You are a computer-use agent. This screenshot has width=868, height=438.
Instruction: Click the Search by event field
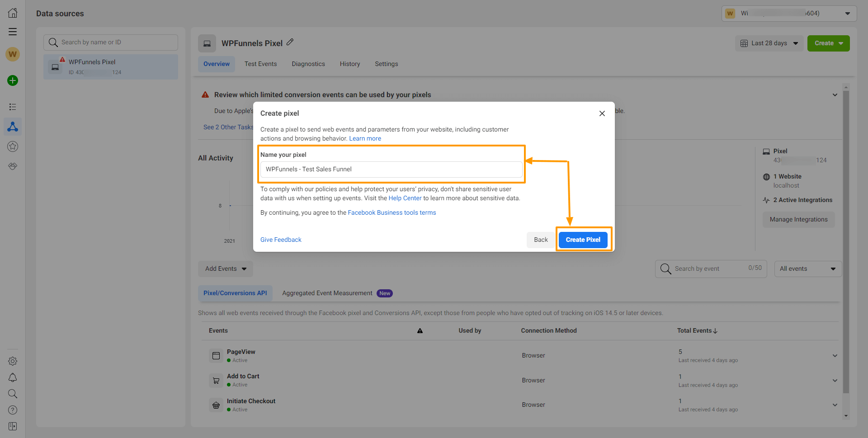(x=711, y=269)
